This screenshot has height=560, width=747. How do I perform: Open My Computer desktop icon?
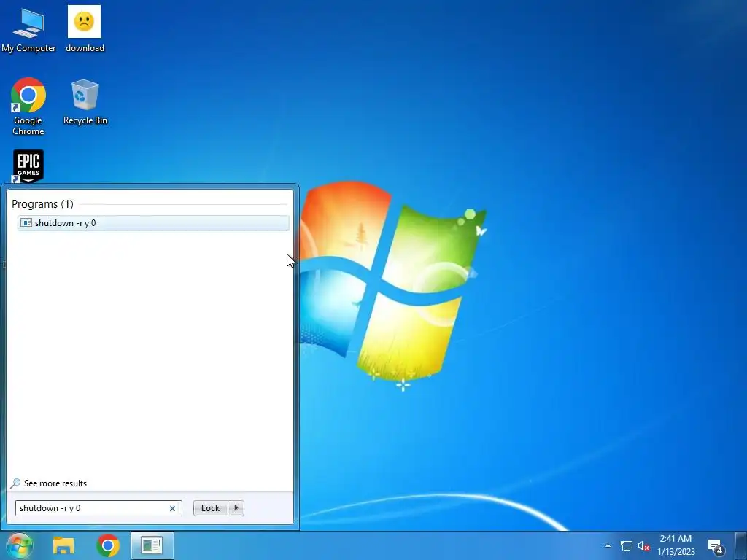pyautogui.click(x=28, y=29)
